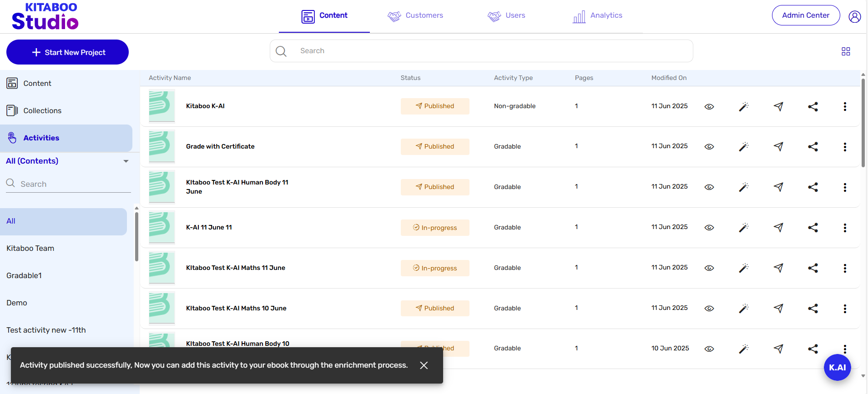Share the Kitaboo K-AI activity
Viewport: 868px width, 394px height.
813,107
